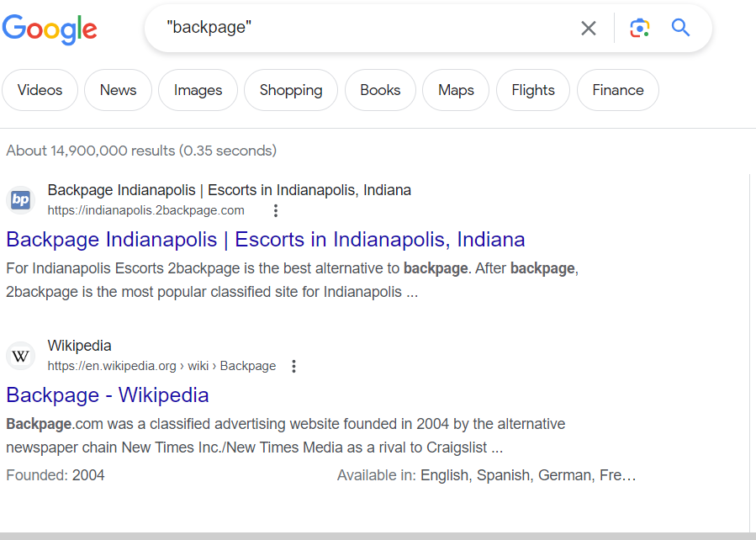Choose the Finance filter
Viewport: 756px width, 540px height.
618,90
